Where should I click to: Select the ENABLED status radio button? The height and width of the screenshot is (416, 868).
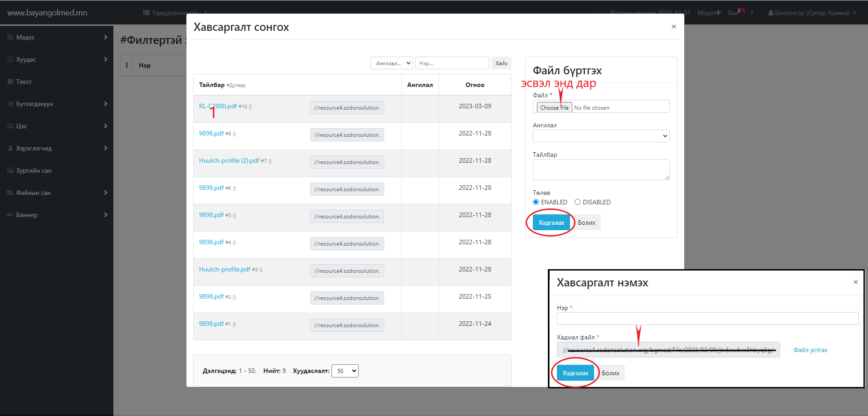click(x=536, y=202)
